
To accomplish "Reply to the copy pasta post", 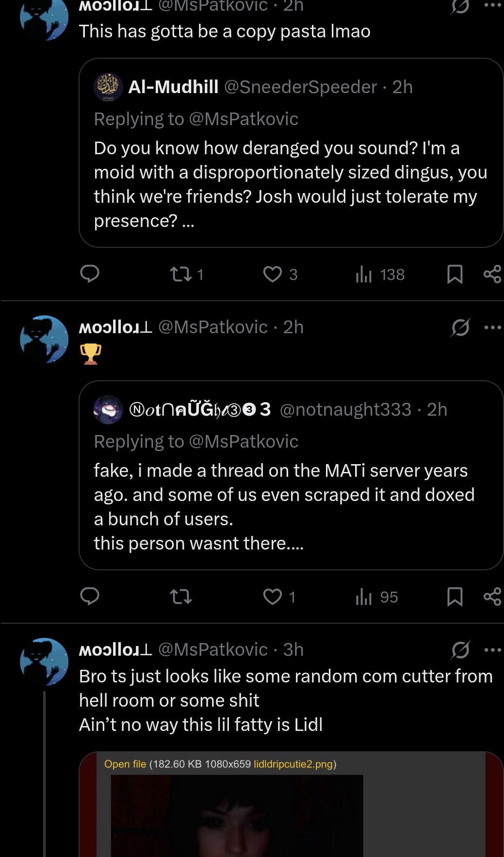I will [x=90, y=274].
